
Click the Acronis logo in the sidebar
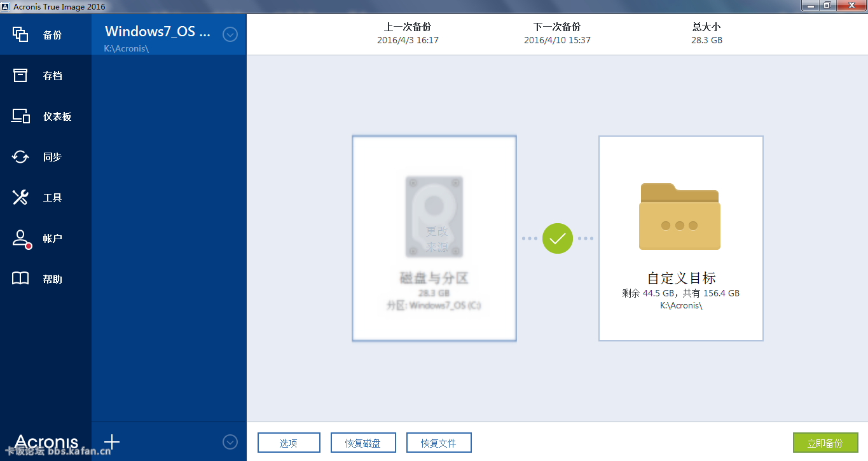pos(46,441)
